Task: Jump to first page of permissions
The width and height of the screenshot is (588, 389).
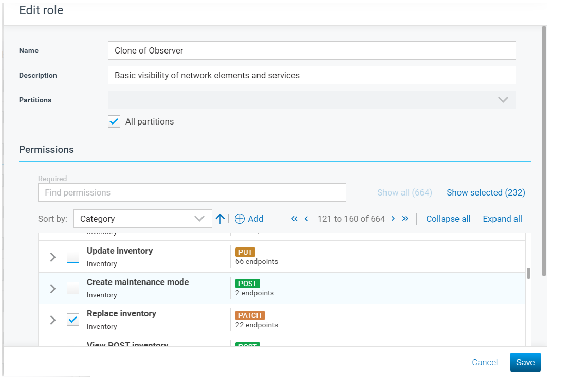Action: (x=295, y=219)
